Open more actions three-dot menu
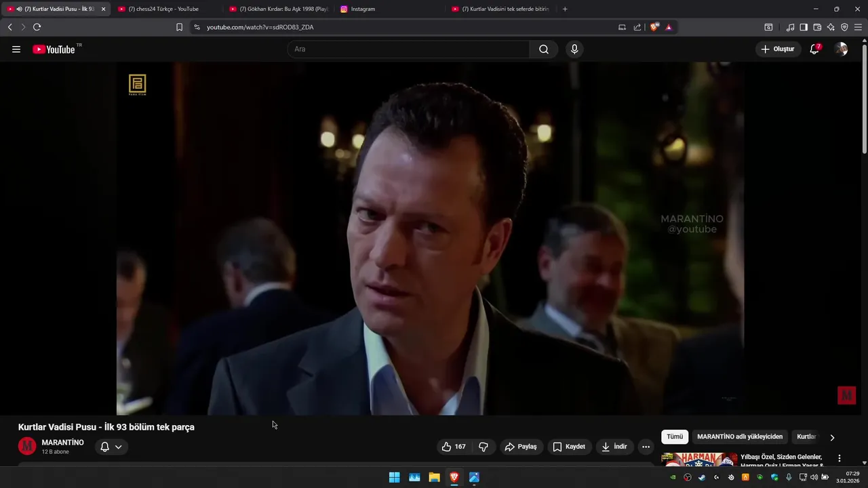Image resolution: width=868 pixels, height=488 pixels. [x=646, y=447]
